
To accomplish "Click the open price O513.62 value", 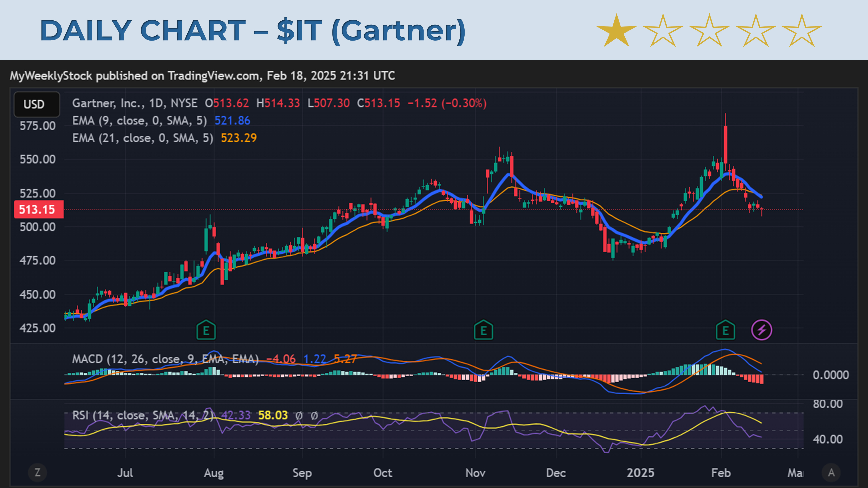I will (x=227, y=103).
